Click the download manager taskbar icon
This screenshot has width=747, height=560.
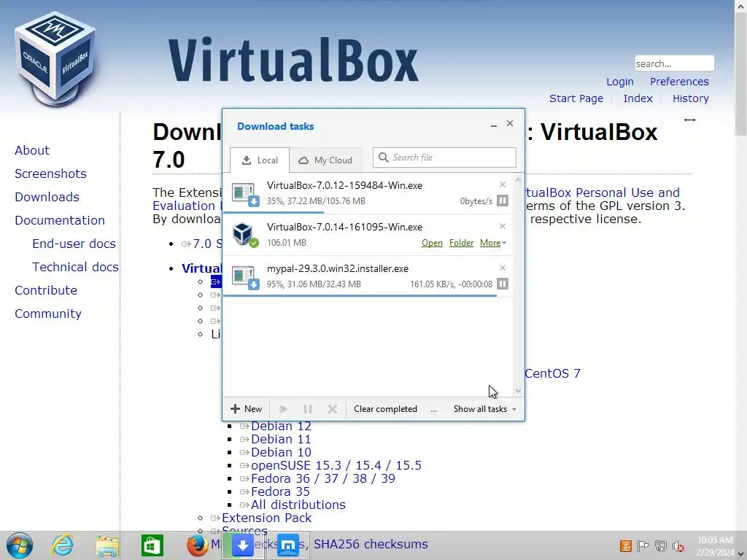[x=242, y=545]
